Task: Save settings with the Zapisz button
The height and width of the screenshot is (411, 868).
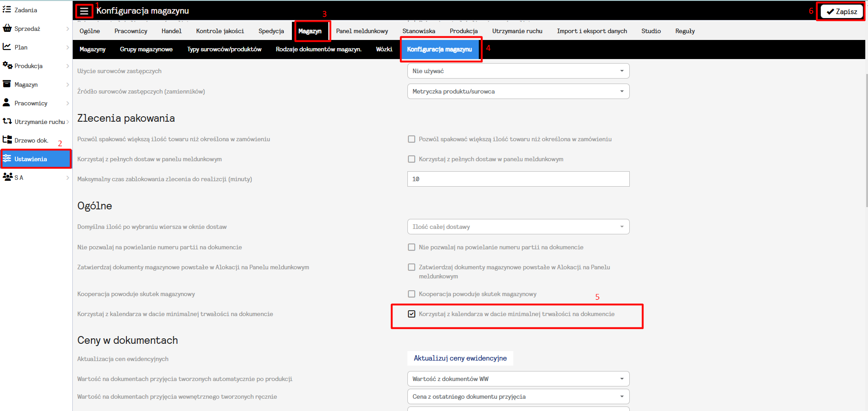Action: 842,11
